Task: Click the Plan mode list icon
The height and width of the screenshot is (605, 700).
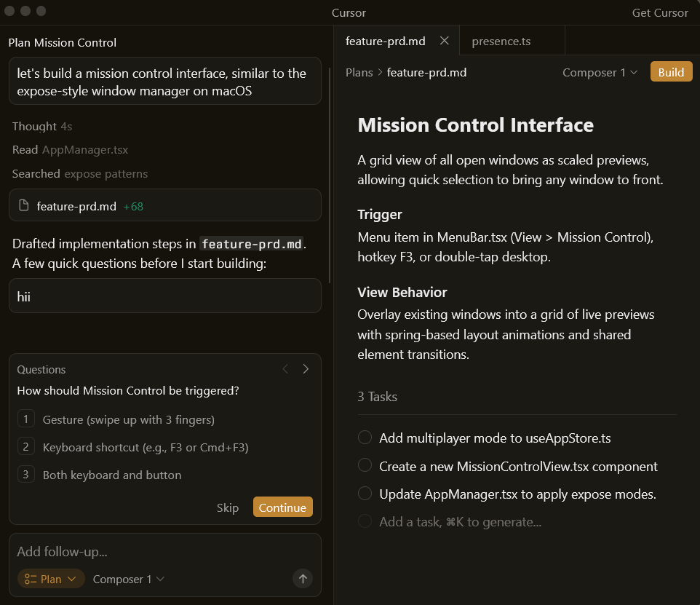Action: [x=31, y=579]
